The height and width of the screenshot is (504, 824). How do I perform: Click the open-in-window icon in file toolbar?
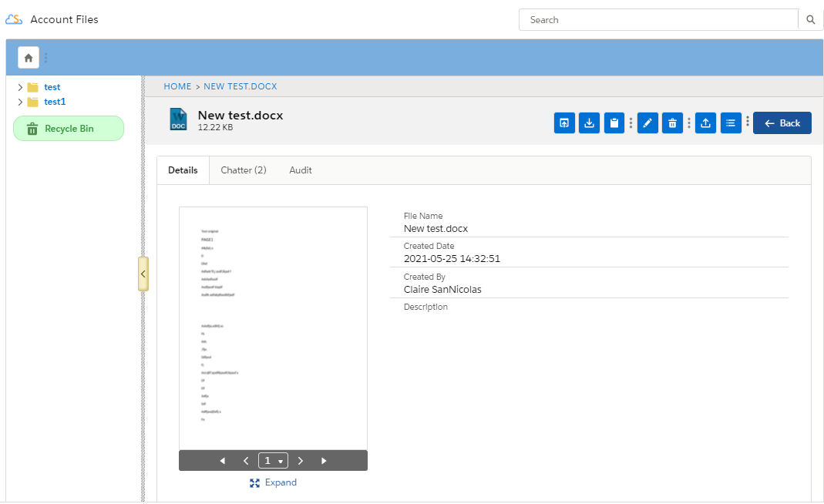[x=564, y=123]
